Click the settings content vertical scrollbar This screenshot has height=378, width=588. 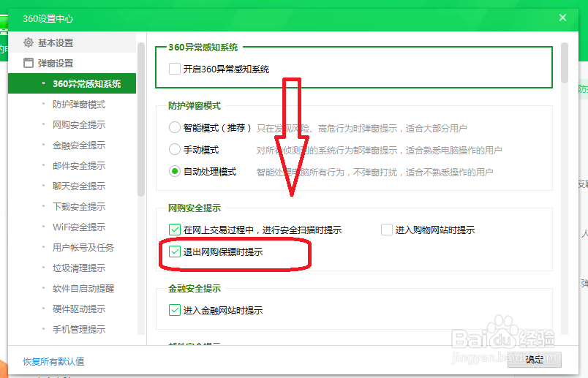(x=565, y=63)
